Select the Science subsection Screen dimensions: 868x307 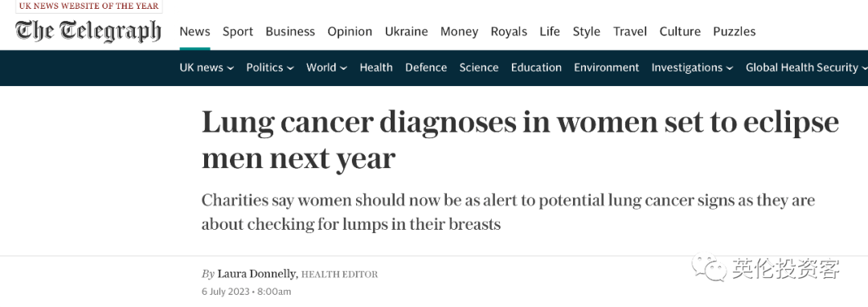point(479,68)
